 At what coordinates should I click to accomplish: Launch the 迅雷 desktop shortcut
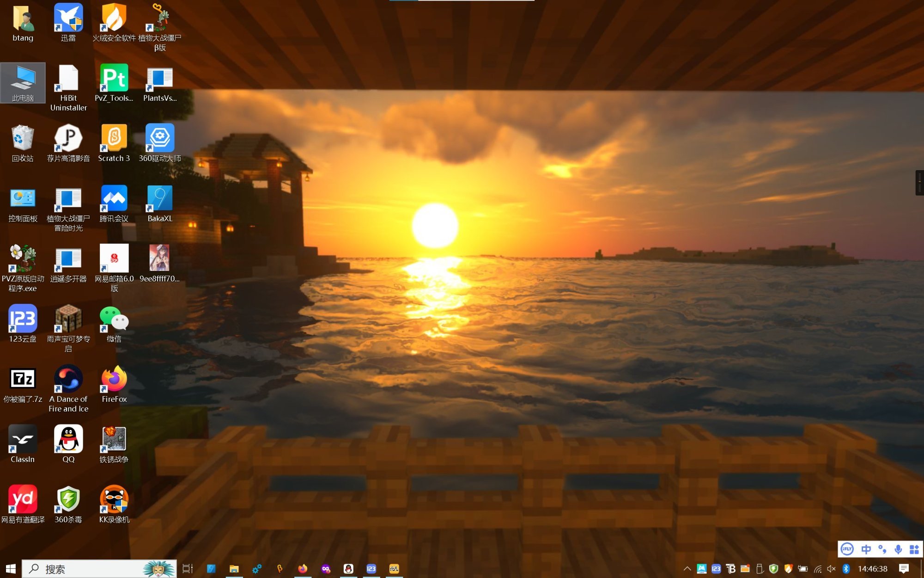click(68, 23)
